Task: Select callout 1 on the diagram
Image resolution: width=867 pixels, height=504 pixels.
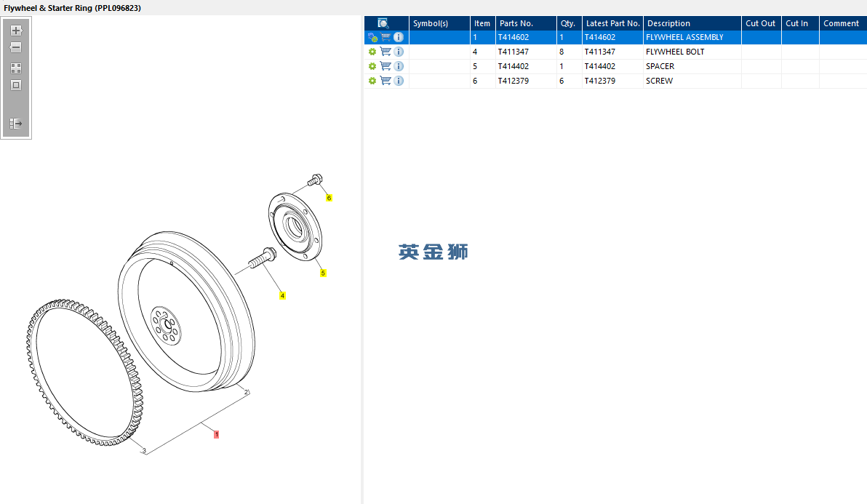Action: click(216, 435)
